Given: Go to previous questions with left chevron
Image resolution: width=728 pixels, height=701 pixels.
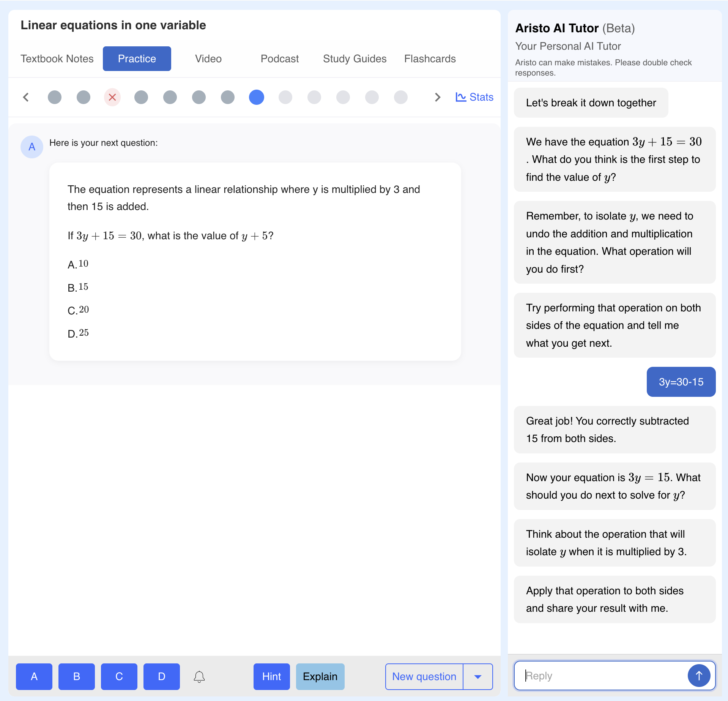Looking at the screenshot, I should click(26, 97).
